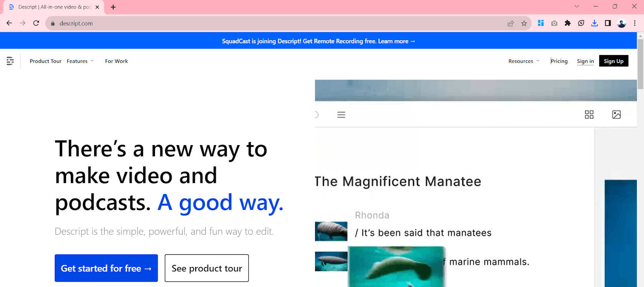This screenshot has width=644, height=287.
Task: Click the A good way. blue text
Action: tap(220, 202)
